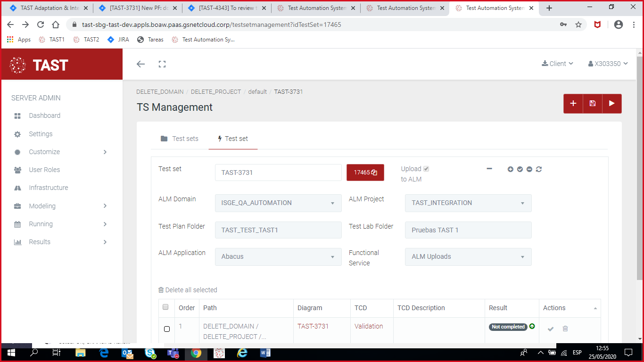
Task: Check the select-all checkbox in table header
Action: tap(165, 307)
